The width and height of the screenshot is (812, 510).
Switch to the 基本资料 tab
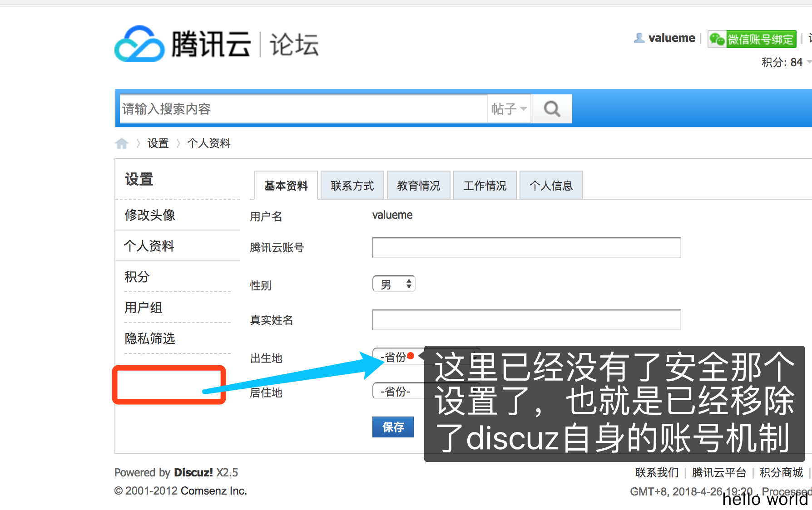click(x=286, y=186)
